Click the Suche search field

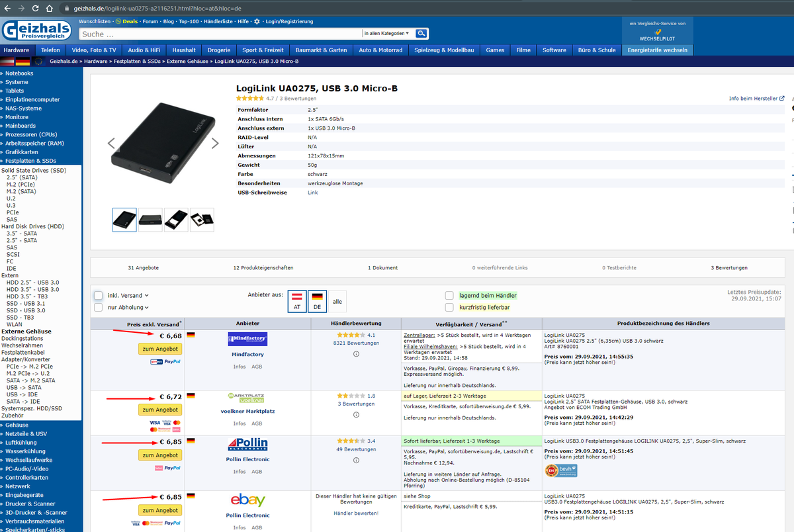[x=220, y=33]
